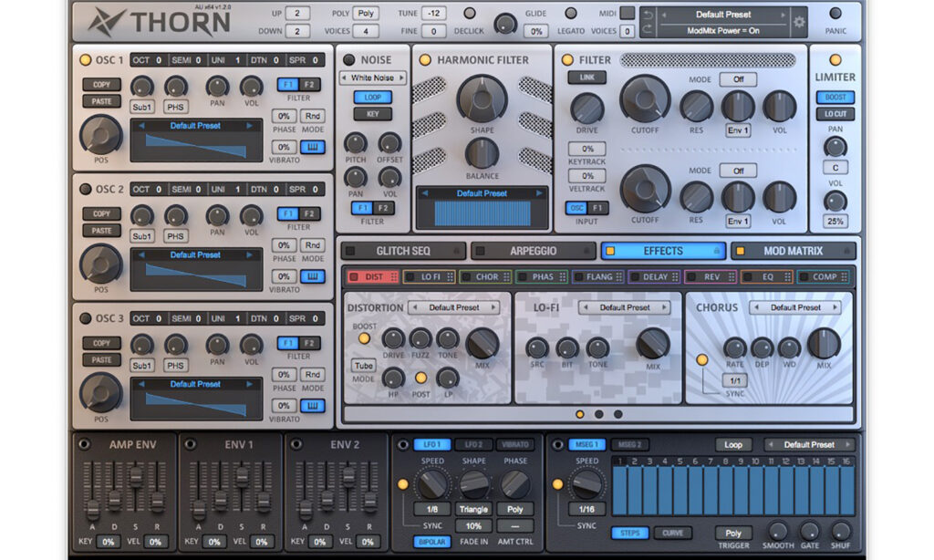Open LFO sync rate dropdown 1/8
Image resolution: width=934 pixels, height=560 pixels.
click(x=431, y=509)
